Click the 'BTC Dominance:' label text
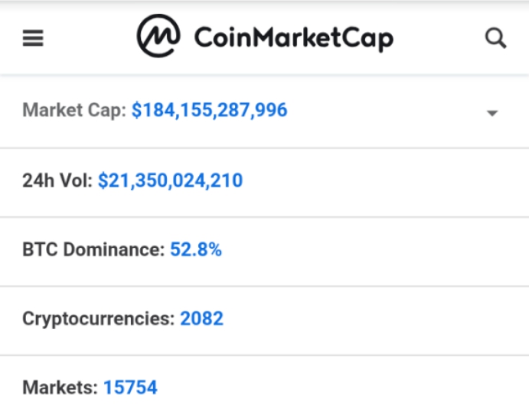Viewport: 529px width, 420px height. [x=93, y=250]
